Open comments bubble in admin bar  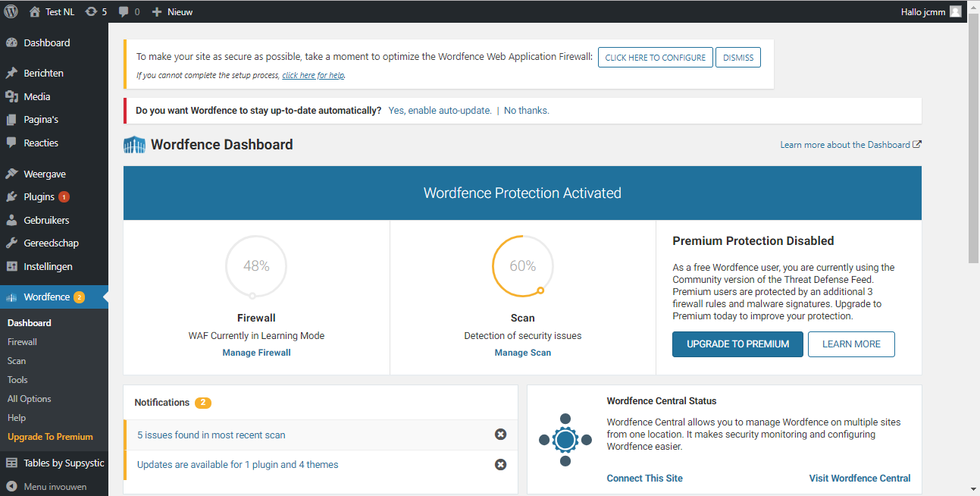click(x=124, y=12)
